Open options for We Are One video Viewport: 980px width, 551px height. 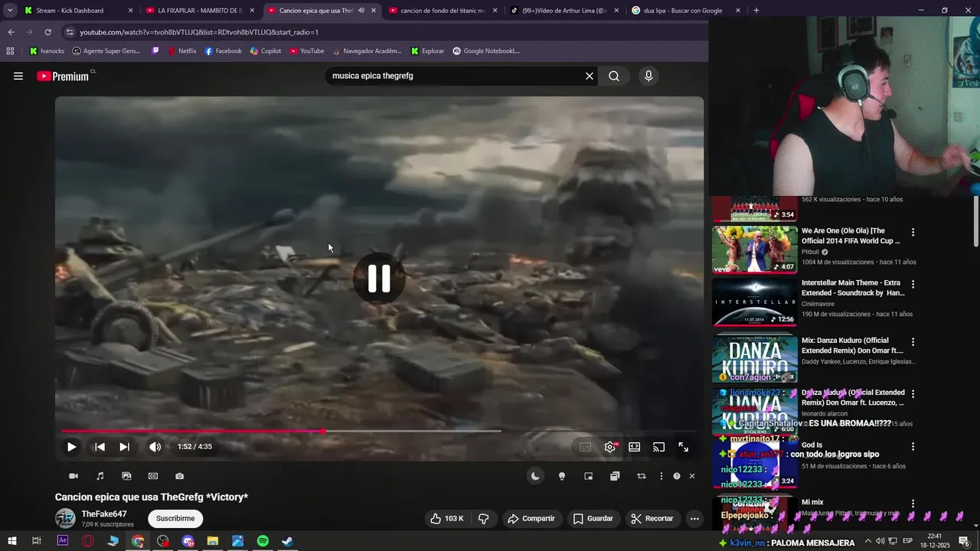click(913, 232)
